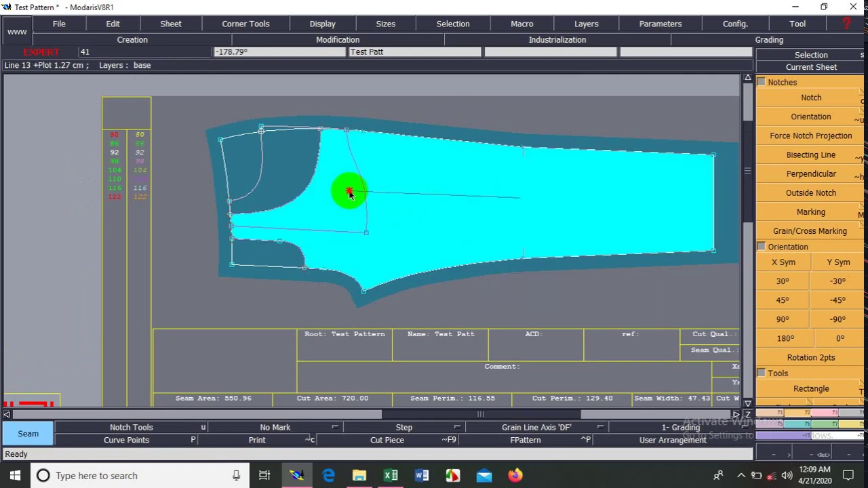
Task: Switch to the Grading tab
Action: click(769, 40)
